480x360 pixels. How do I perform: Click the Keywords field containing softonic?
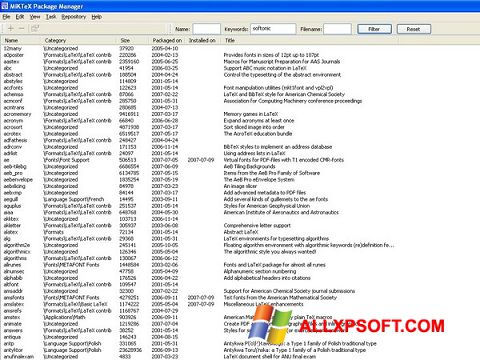click(273, 29)
